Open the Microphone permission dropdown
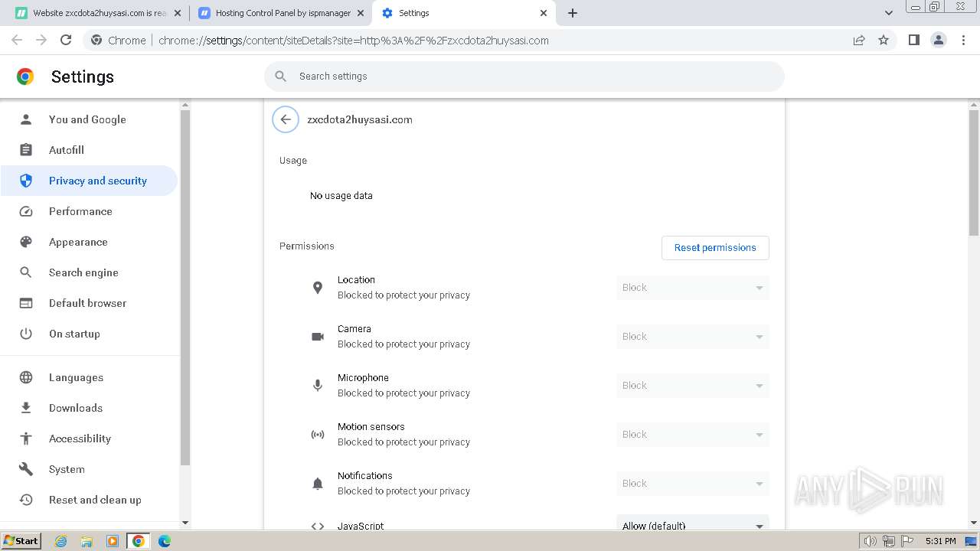980x551 pixels. (693, 386)
